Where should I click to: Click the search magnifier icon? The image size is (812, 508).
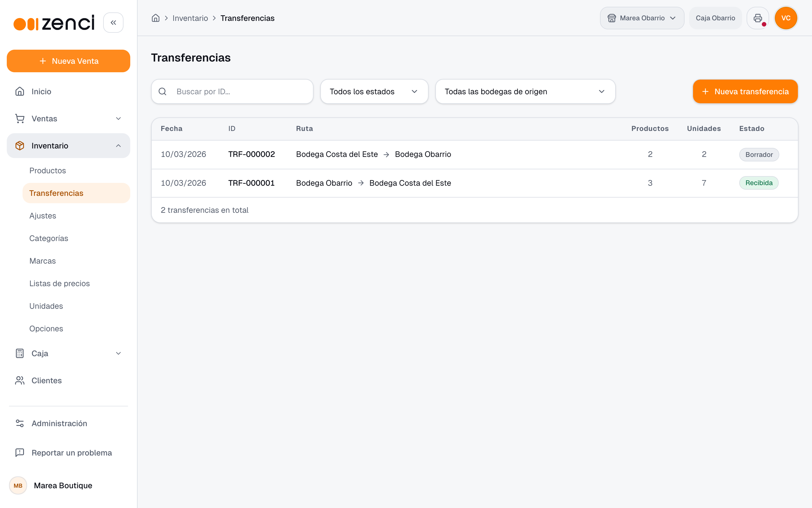[162, 91]
